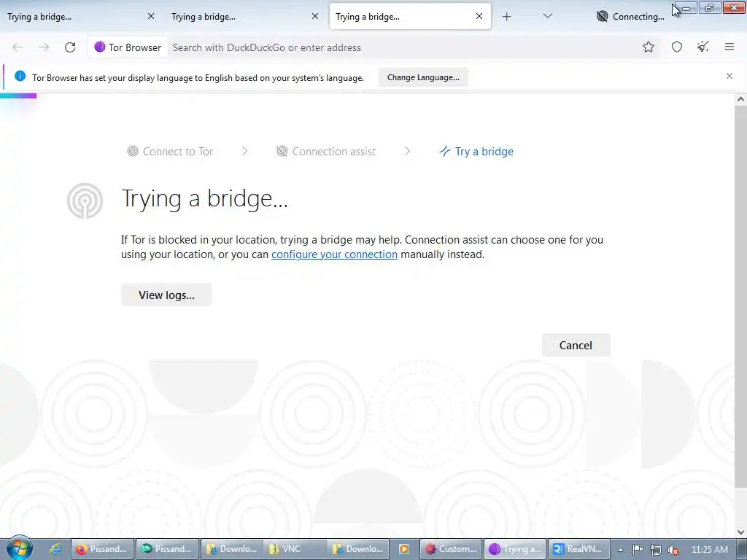The height and width of the screenshot is (560, 747).
Task: Open the RealVN… taskbar item
Action: pyautogui.click(x=579, y=549)
